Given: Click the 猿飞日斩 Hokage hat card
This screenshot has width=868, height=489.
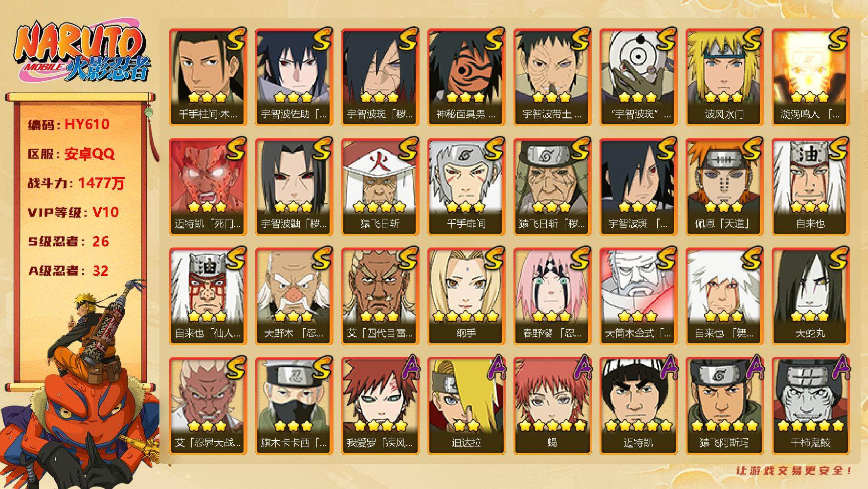Looking at the screenshot, I should pos(380,186).
